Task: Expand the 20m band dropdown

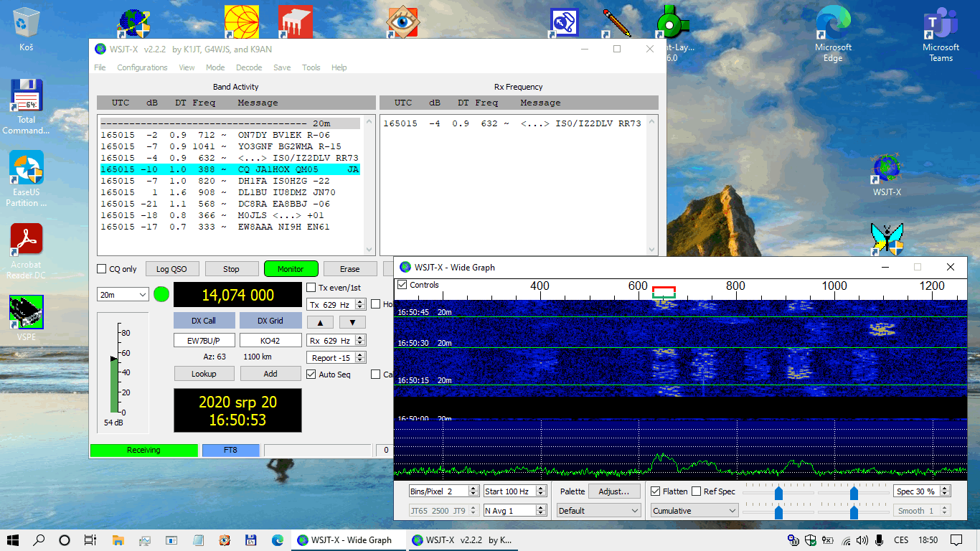Action: click(123, 295)
